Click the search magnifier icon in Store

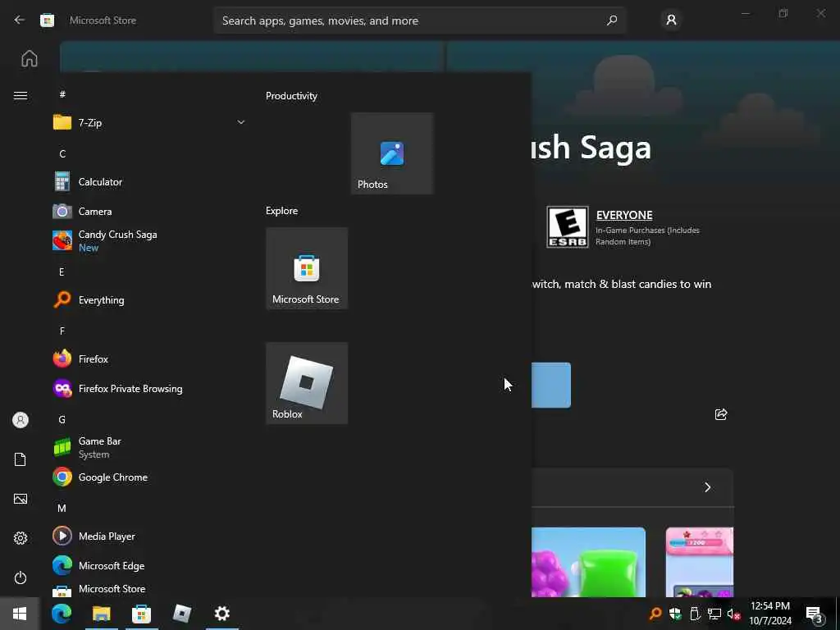pos(612,21)
